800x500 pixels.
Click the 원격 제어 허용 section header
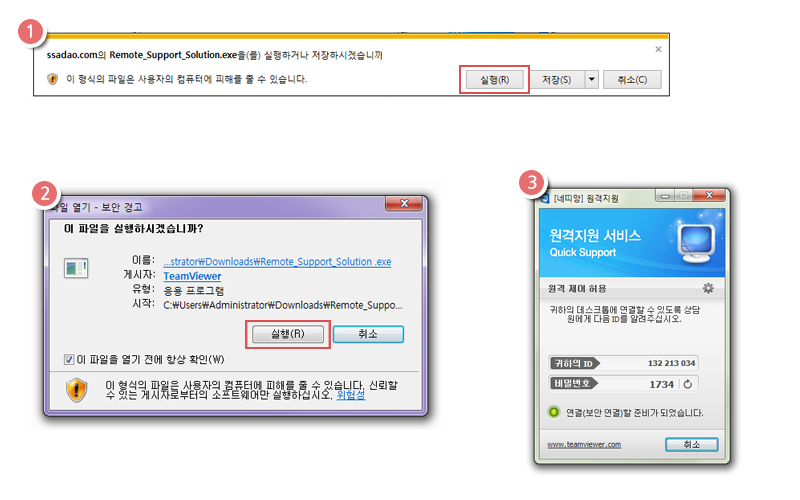[577, 289]
